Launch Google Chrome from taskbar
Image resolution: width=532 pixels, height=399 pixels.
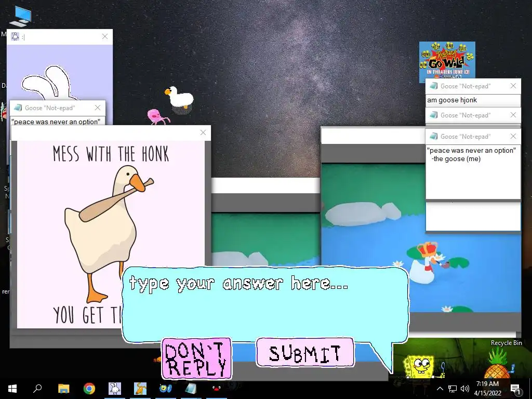pos(89,389)
